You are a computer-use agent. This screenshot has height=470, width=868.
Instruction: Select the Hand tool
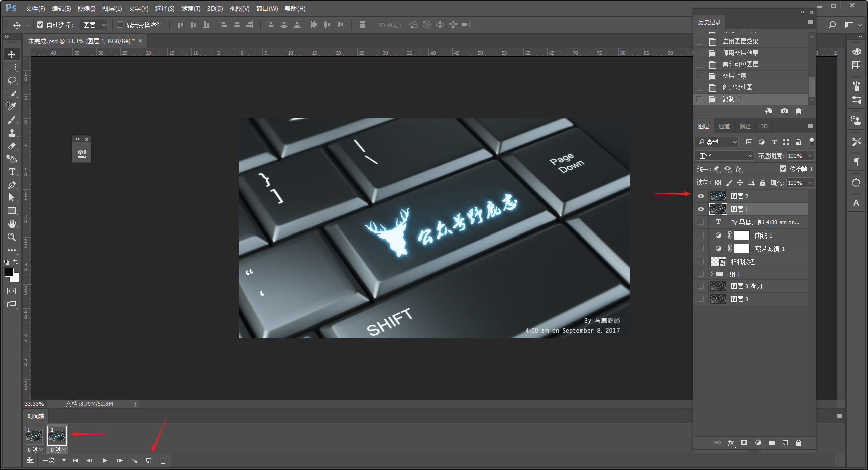coord(11,224)
